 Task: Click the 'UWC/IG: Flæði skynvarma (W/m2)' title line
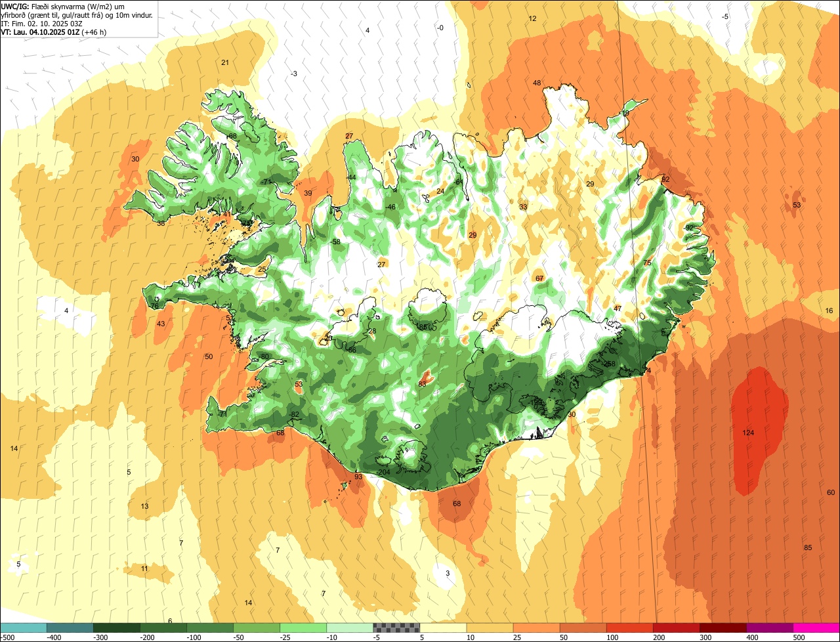[x=63, y=7]
